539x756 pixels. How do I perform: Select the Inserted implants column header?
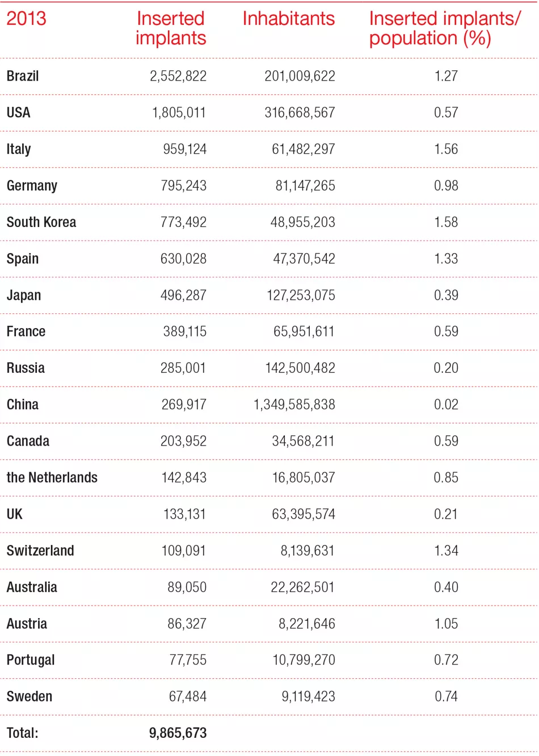click(x=171, y=28)
